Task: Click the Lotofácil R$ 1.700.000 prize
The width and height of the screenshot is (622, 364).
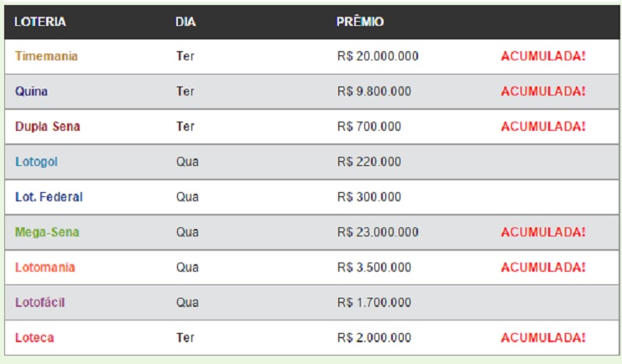Action: tap(374, 303)
